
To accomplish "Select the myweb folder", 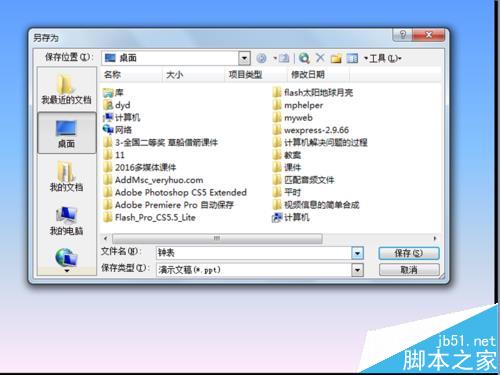I will [x=293, y=117].
